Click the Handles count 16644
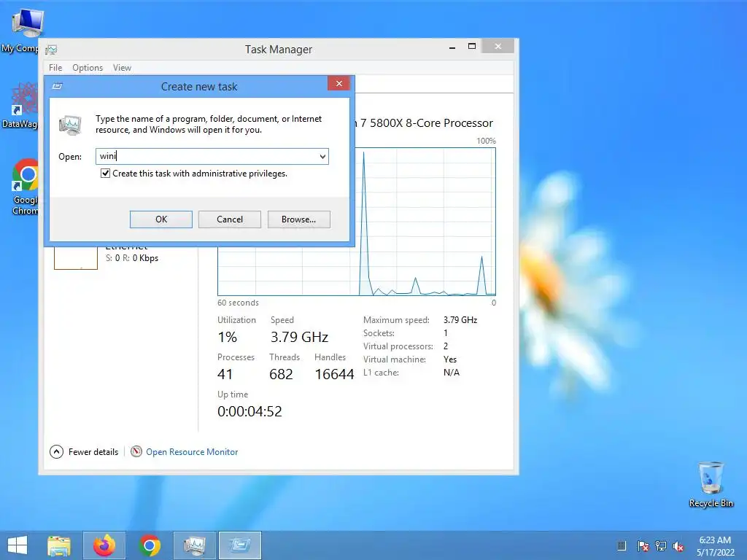This screenshot has width=747, height=560. pos(334,374)
